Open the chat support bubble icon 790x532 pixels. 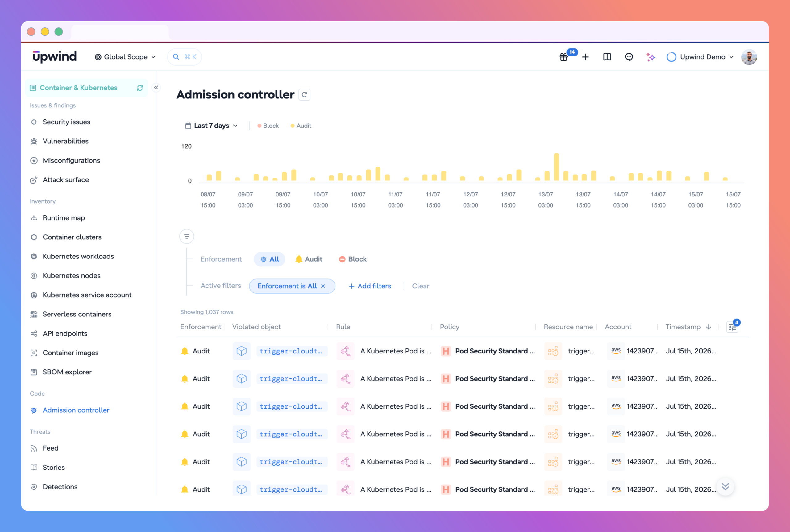629,57
